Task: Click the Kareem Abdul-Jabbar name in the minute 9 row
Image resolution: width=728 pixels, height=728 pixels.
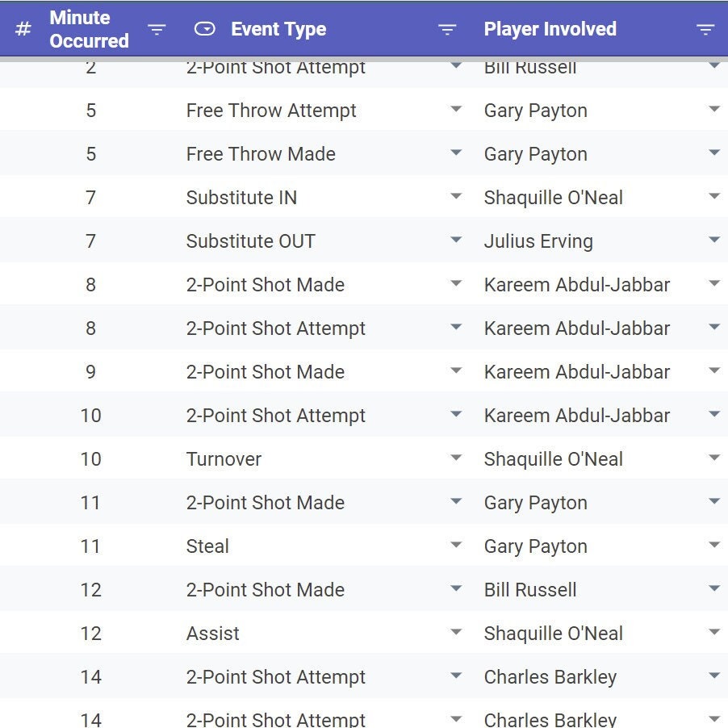Action: point(576,370)
